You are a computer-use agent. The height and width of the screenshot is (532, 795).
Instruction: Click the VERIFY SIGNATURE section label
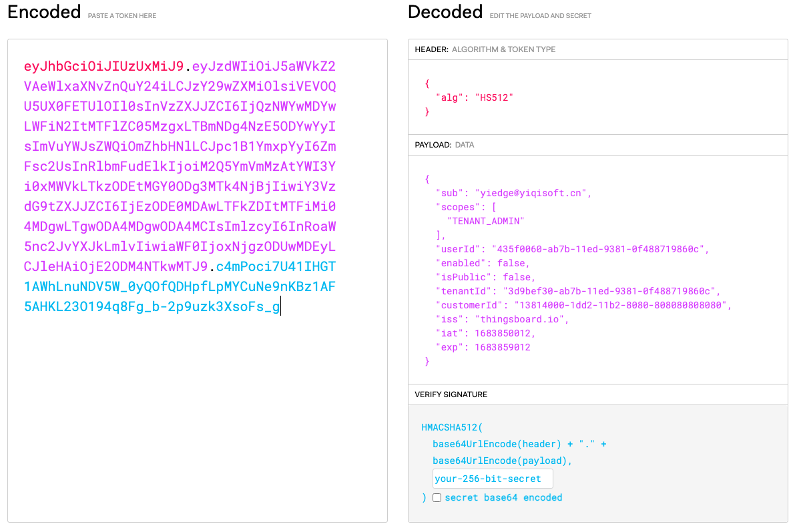[451, 394]
